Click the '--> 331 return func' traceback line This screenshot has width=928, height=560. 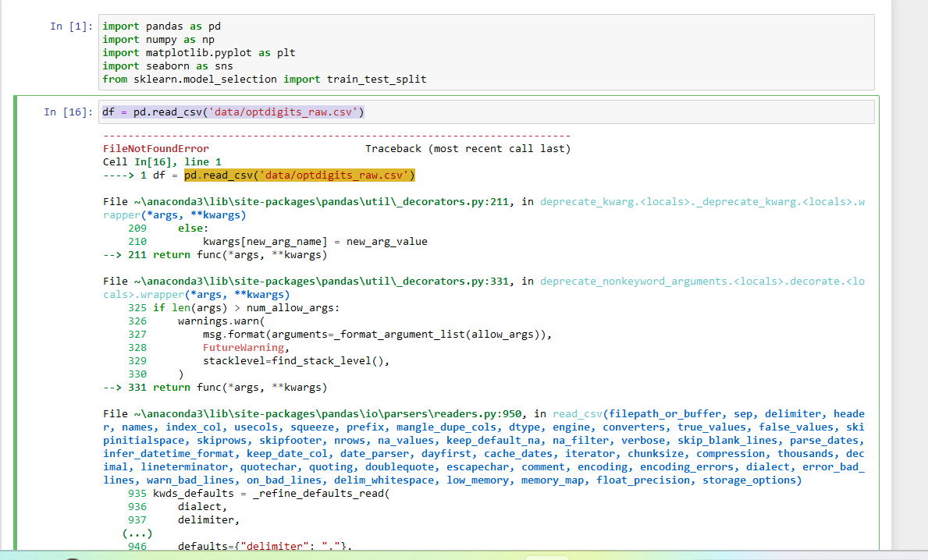coord(215,388)
